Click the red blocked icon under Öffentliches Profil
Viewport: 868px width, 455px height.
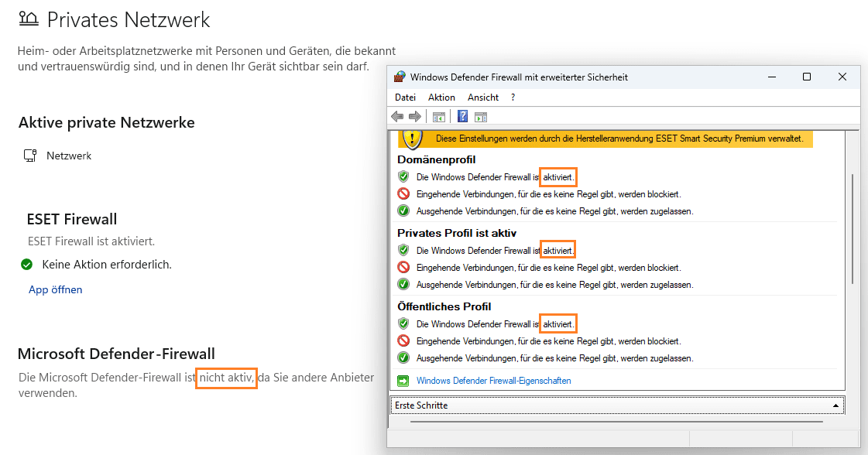click(403, 340)
